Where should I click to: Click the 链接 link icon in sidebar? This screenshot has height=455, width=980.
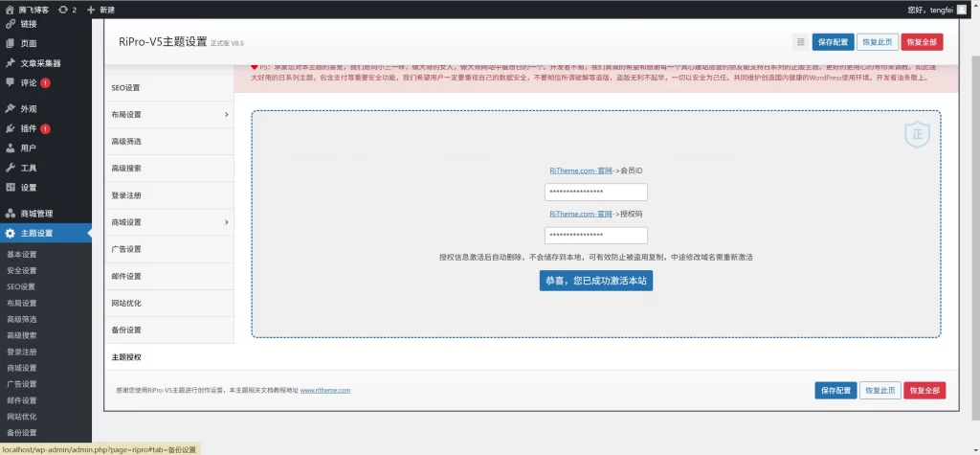click(10, 24)
